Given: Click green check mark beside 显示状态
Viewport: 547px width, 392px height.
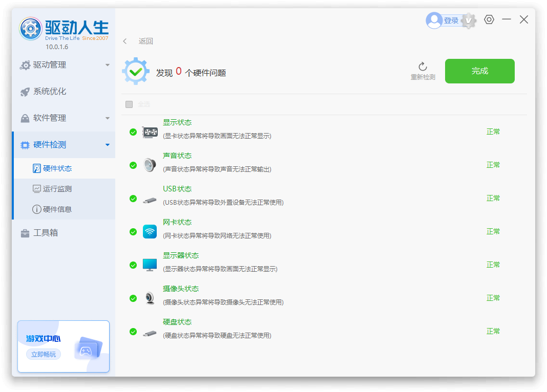Looking at the screenshot, I should pos(133,132).
